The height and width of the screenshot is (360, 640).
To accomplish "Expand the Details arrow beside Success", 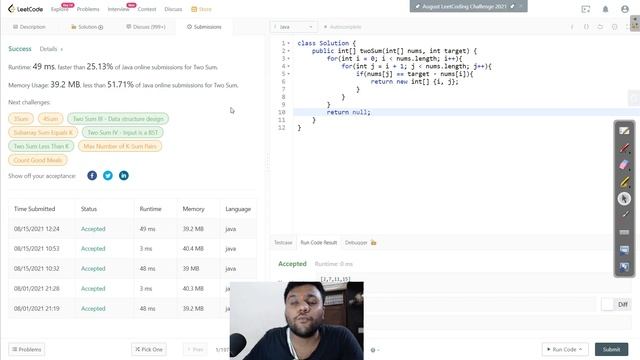I will click(62, 49).
